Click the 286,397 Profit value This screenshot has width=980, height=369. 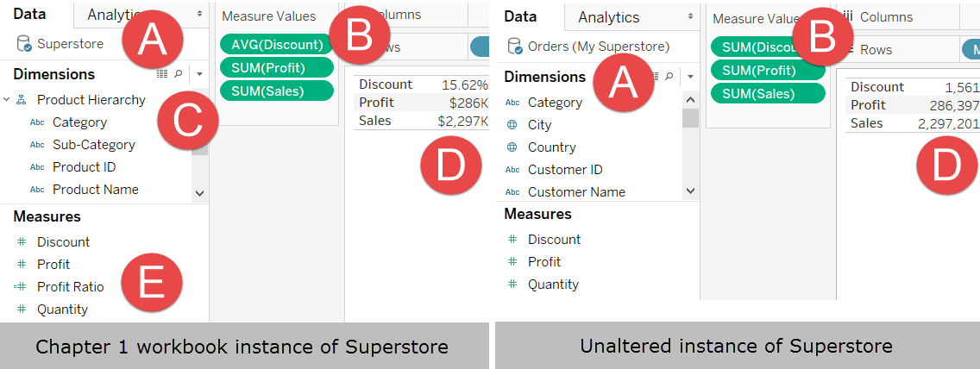pos(952,105)
